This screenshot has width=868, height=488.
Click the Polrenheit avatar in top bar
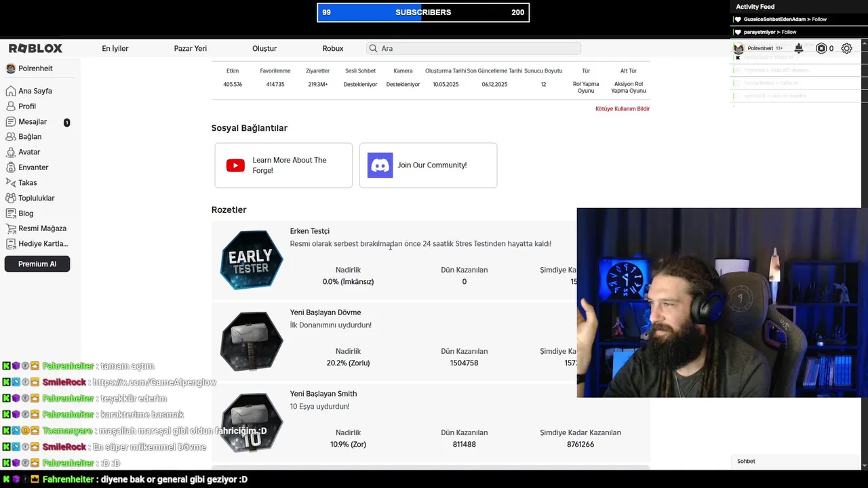[738, 48]
